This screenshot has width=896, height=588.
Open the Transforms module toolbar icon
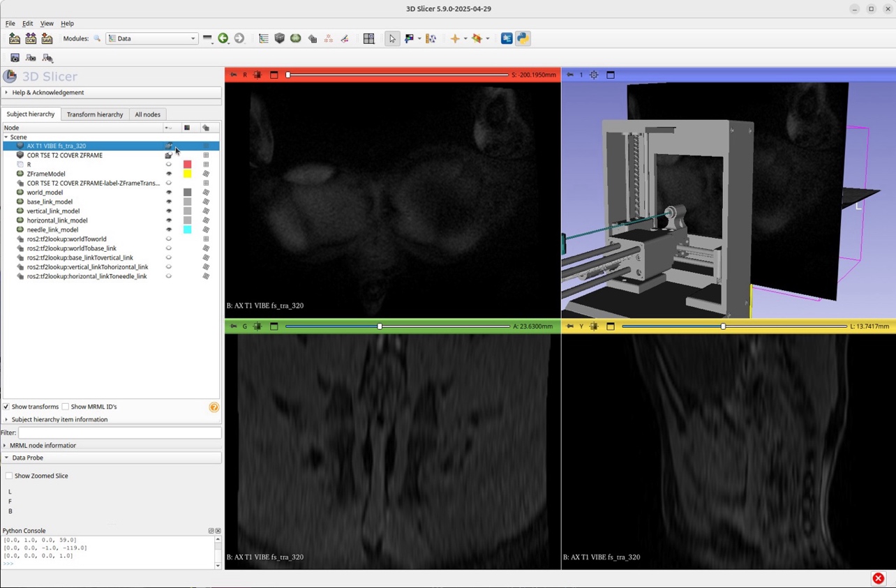click(313, 38)
